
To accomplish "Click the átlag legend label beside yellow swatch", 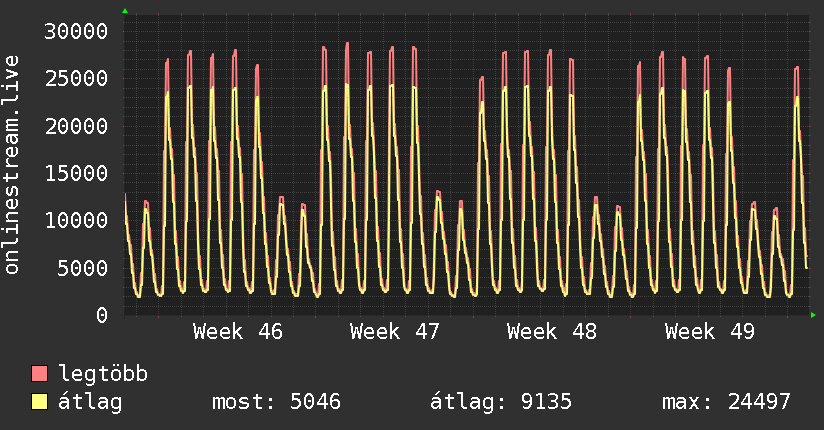I will coord(90,402).
